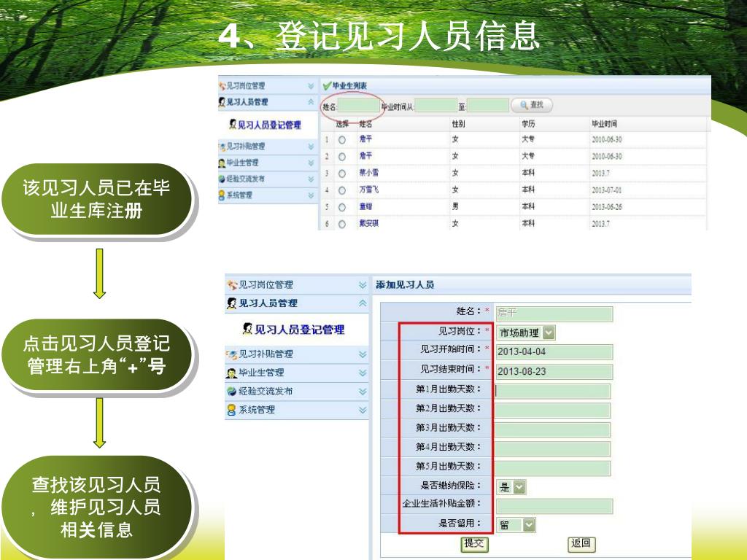747x560 pixels.
Task: Click 第3月出勤天数 input field
Action: (x=553, y=429)
